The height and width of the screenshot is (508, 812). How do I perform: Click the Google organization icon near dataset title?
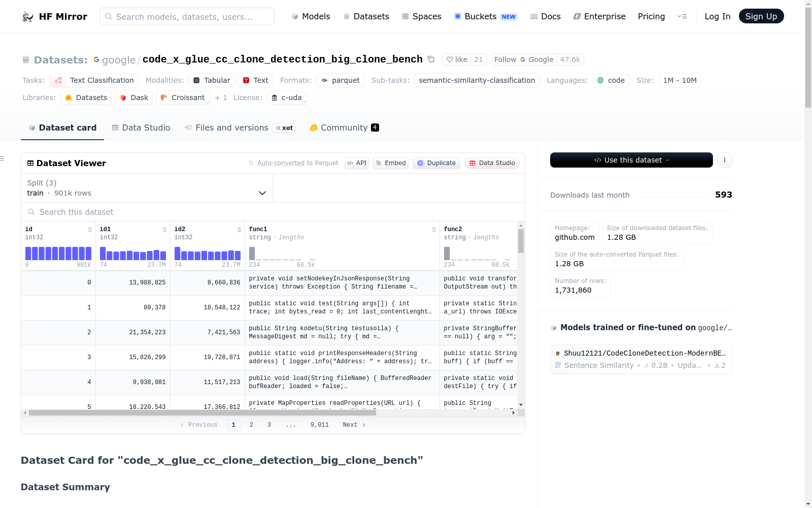coord(96,59)
